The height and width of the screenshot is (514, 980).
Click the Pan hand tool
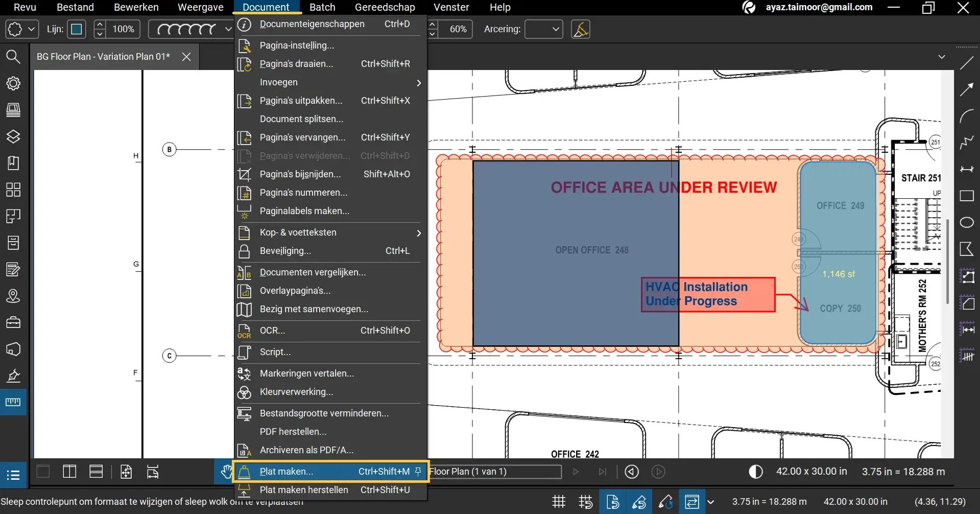pos(225,472)
